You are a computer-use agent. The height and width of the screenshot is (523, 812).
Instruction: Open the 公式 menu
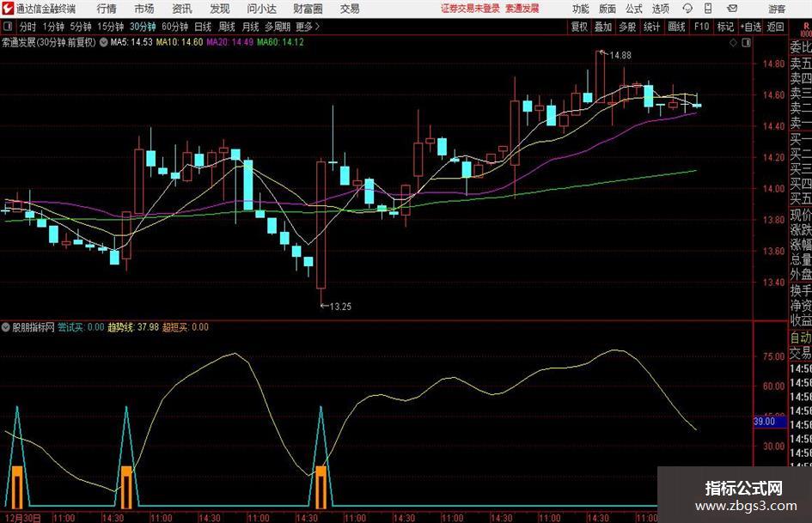(x=633, y=9)
